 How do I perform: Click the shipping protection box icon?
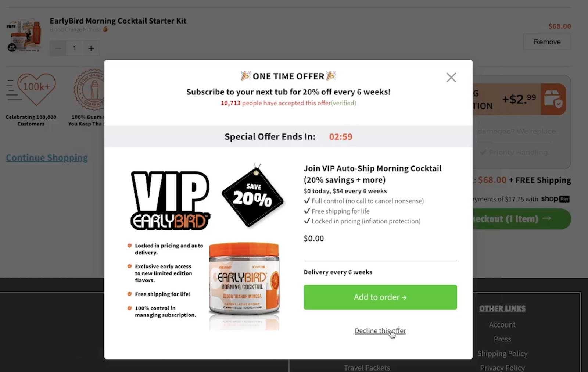coord(553,99)
